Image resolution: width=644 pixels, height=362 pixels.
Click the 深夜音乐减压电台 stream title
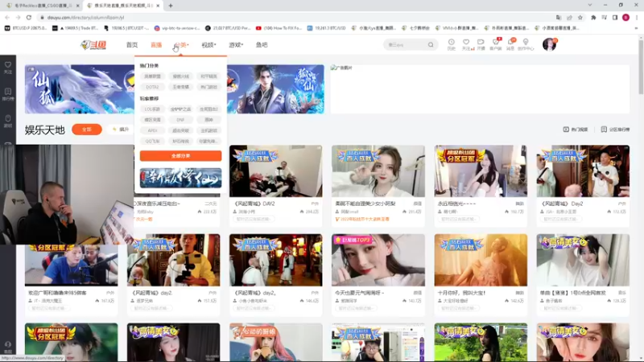tap(157, 204)
